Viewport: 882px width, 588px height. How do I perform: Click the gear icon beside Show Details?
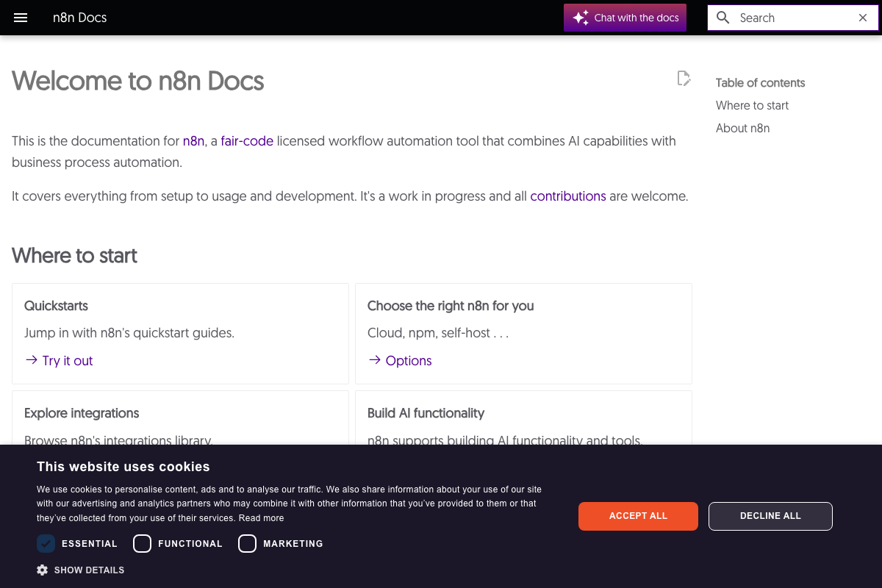pos(42,570)
